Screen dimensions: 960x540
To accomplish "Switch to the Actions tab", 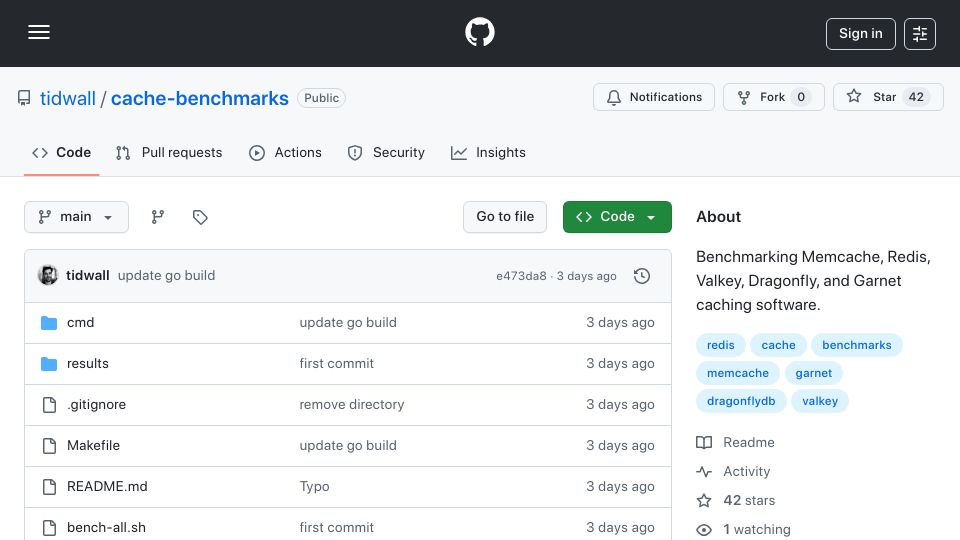I will coord(285,152).
